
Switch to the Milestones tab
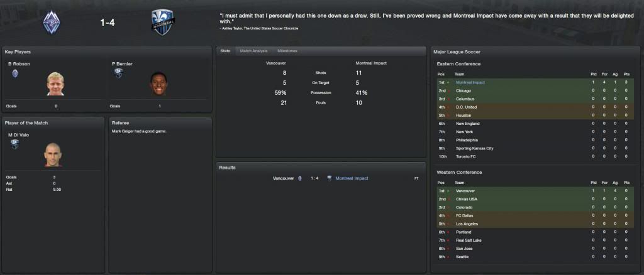[287, 51]
